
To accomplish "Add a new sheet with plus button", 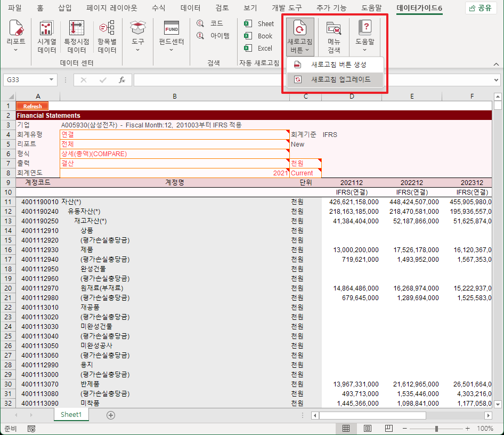I will tap(111, 415).
